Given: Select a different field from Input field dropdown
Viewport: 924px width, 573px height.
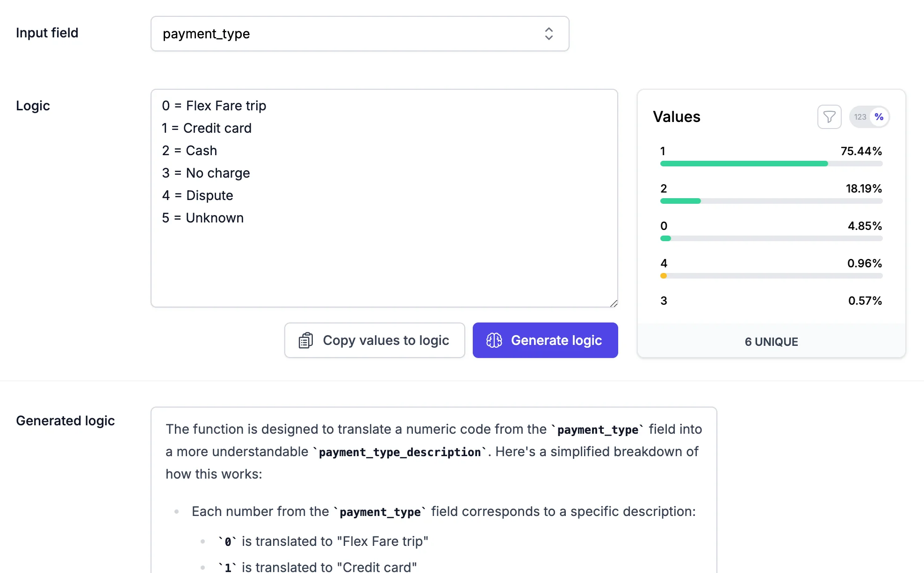Looking at the screenshot, I should [360, 34].
